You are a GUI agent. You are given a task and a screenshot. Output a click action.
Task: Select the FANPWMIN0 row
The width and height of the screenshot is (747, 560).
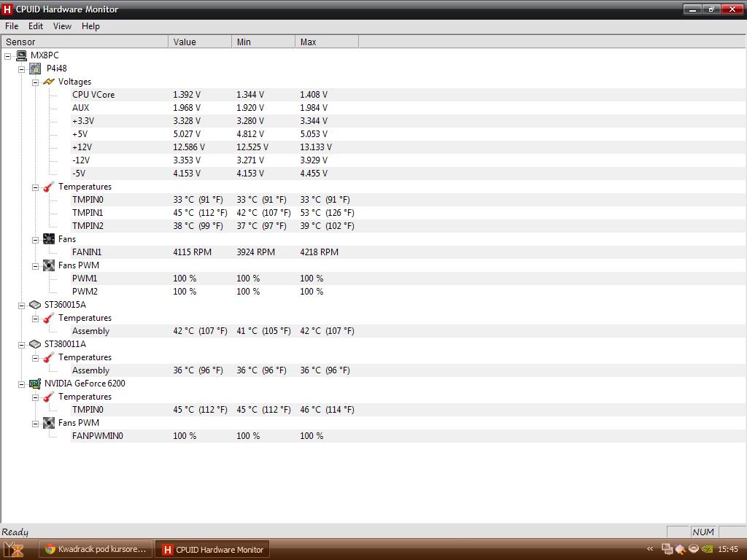pyautogui.click(x=409, y=436)
